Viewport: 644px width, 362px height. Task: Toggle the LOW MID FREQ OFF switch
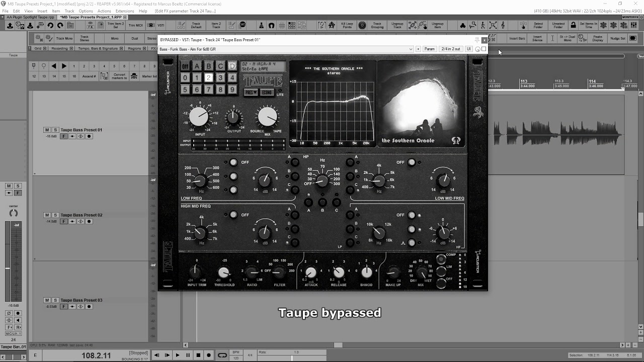point(412,162)
